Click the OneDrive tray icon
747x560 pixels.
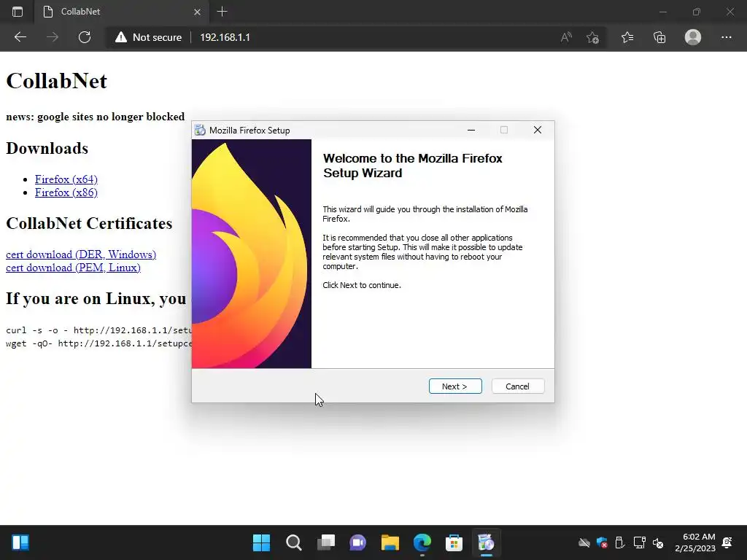584,542
